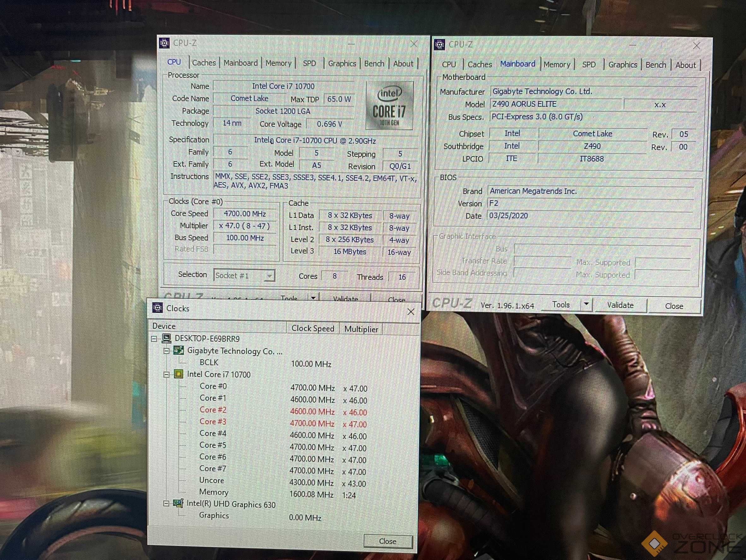Screen dimensions: 746x560
Task: Open the SPD tab in the Mainboard window
Action: pos(589,64)
